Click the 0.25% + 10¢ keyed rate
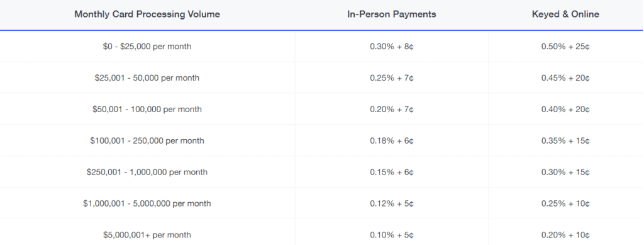Viewport: 644px width, 245px height. coord(565,203)
